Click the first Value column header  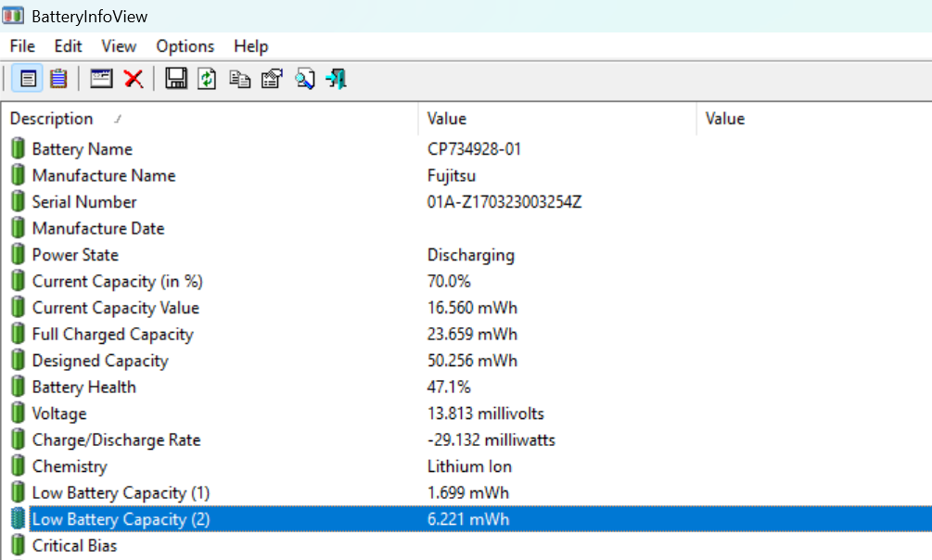[x=557, y=119]
